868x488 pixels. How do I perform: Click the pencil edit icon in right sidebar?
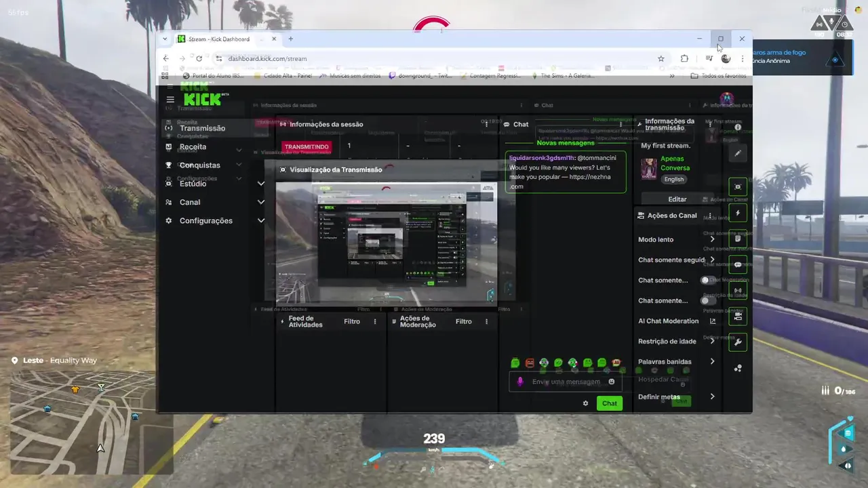(x=738, y=153)
